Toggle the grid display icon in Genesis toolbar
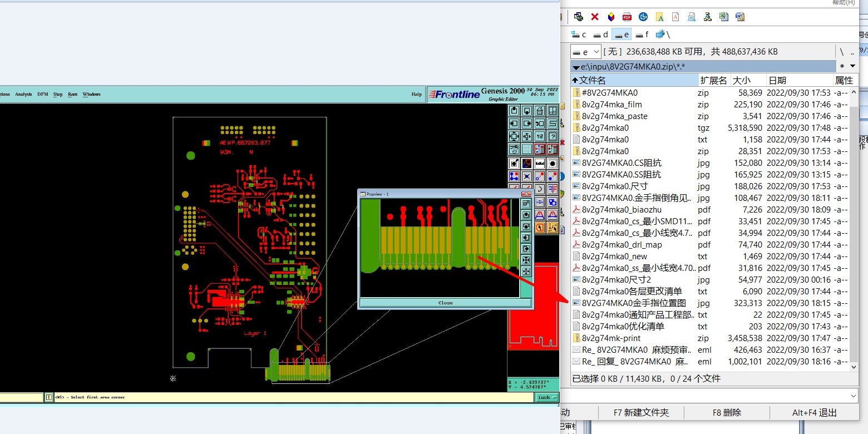The width and height of the screenshot is (868, 434). 527,149
